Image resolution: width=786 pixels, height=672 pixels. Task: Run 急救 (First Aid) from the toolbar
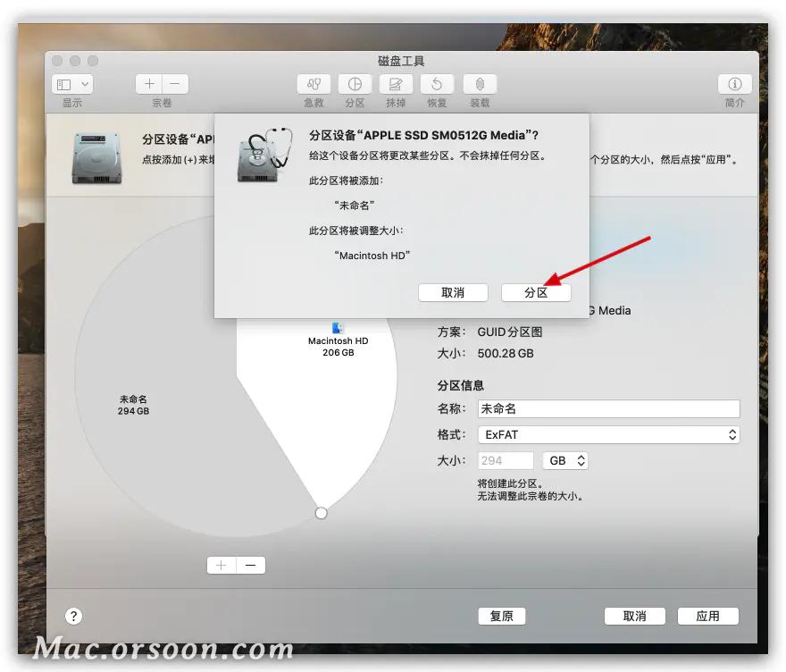(x=314, y=84)
